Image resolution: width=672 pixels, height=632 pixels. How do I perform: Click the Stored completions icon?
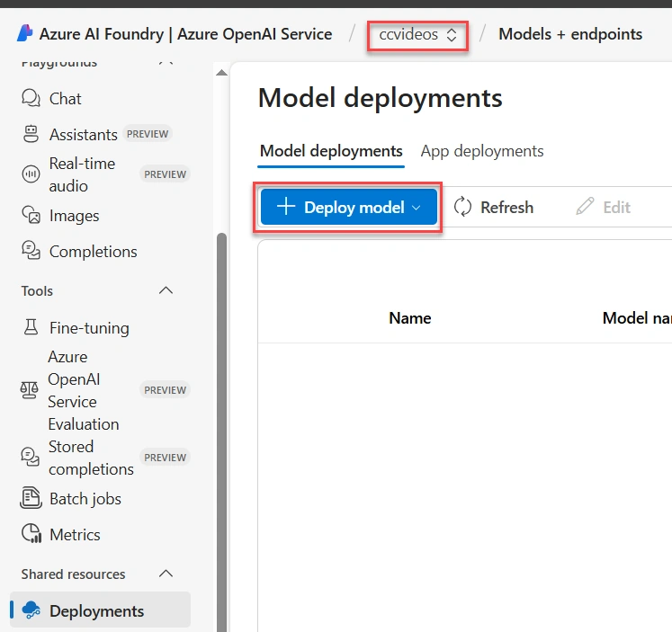(30, 457)
